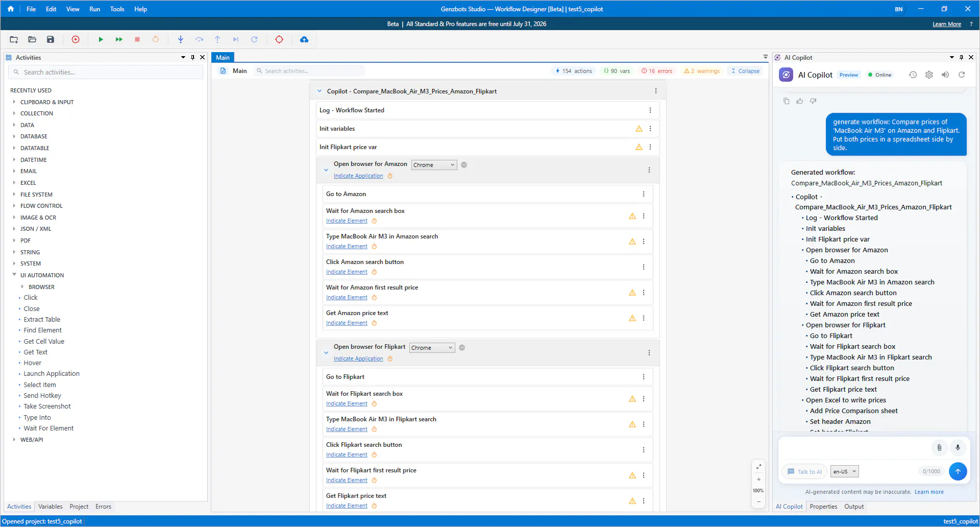Collapse the UI AUTOMATION category
This screenshot has height=527, width=980.
pyautogui.click(x=14, y=275)
